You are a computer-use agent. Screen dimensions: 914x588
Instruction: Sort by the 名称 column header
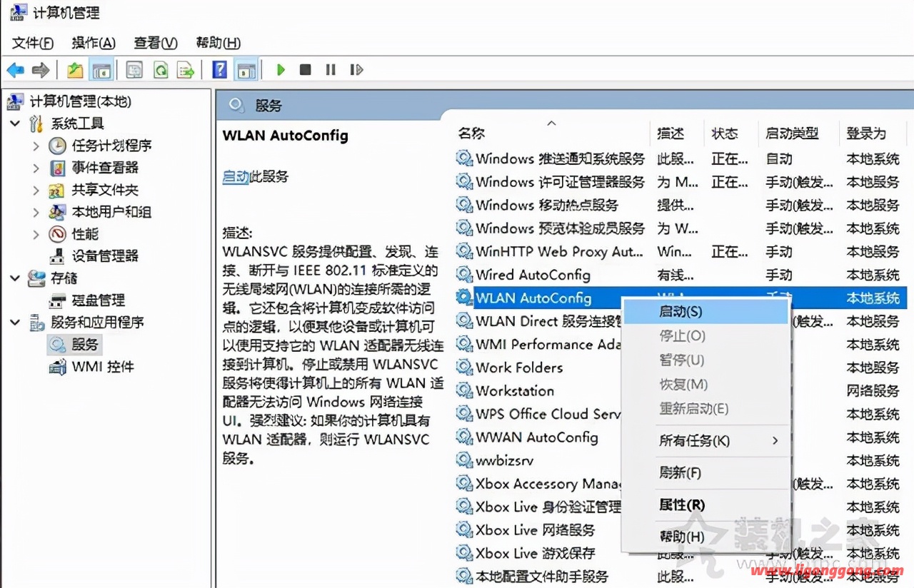pos(471,133)
